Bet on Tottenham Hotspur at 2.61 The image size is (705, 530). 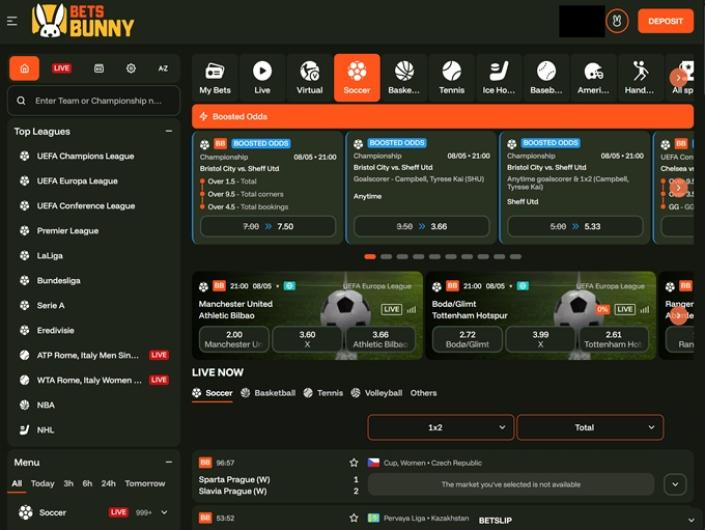click(x=614, y=339)
